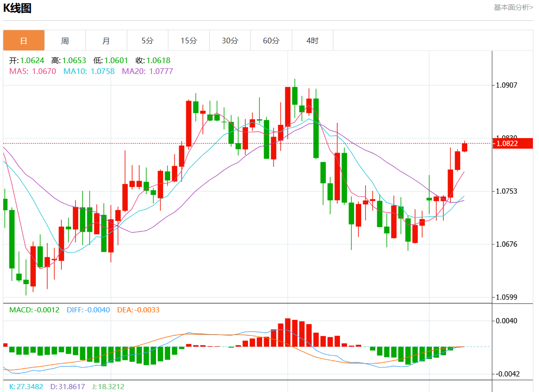
Task: Select the 日 daily chart tab
Action: pyautogui.click(x=24, y=41)
